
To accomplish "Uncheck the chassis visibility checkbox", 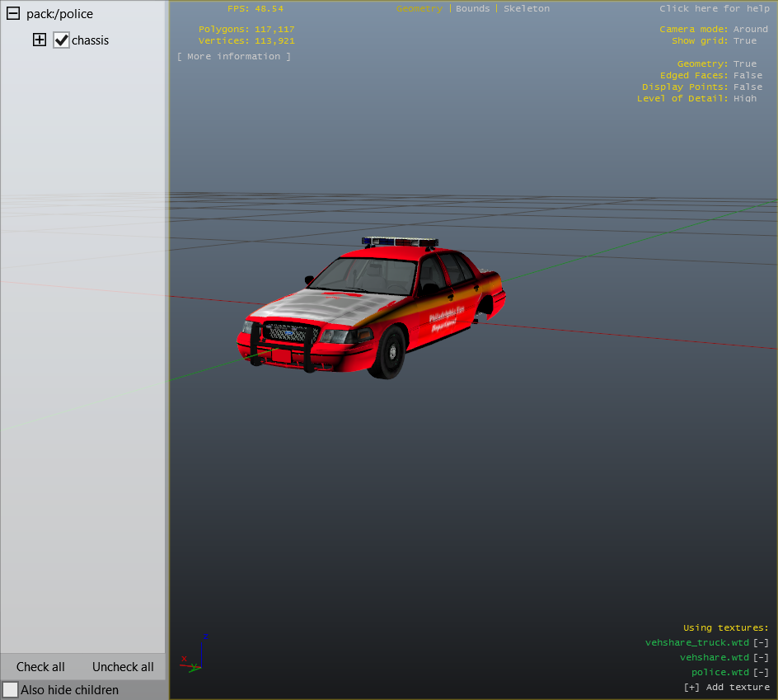I will 61,40.
